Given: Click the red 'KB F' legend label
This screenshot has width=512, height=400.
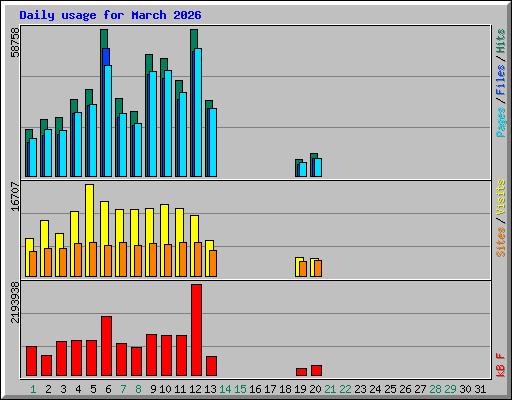Looking at the screenshot, I should 500,365.
